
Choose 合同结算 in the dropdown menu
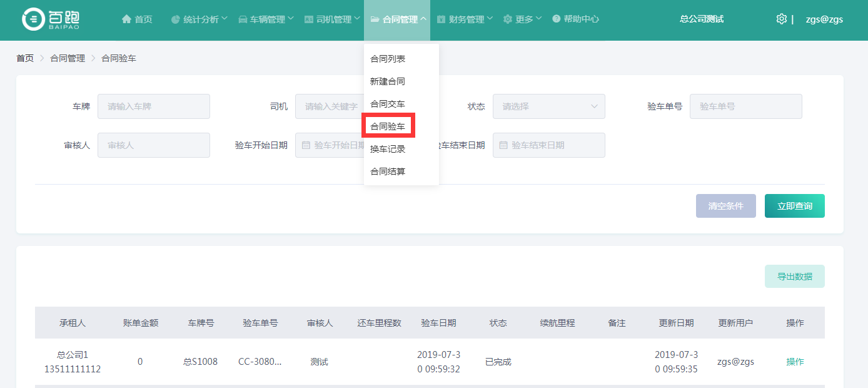pyautogui.click(x=388, y=171)
